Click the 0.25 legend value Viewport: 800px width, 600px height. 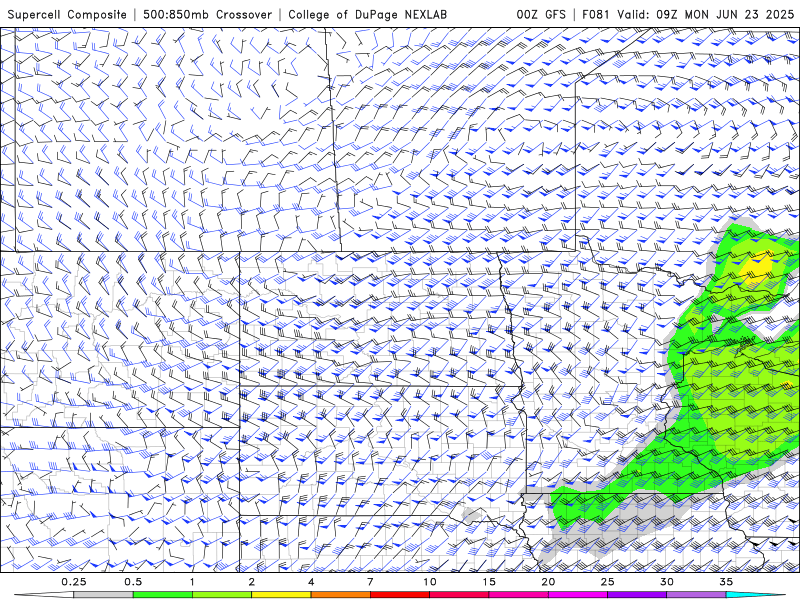pos(73,582)
